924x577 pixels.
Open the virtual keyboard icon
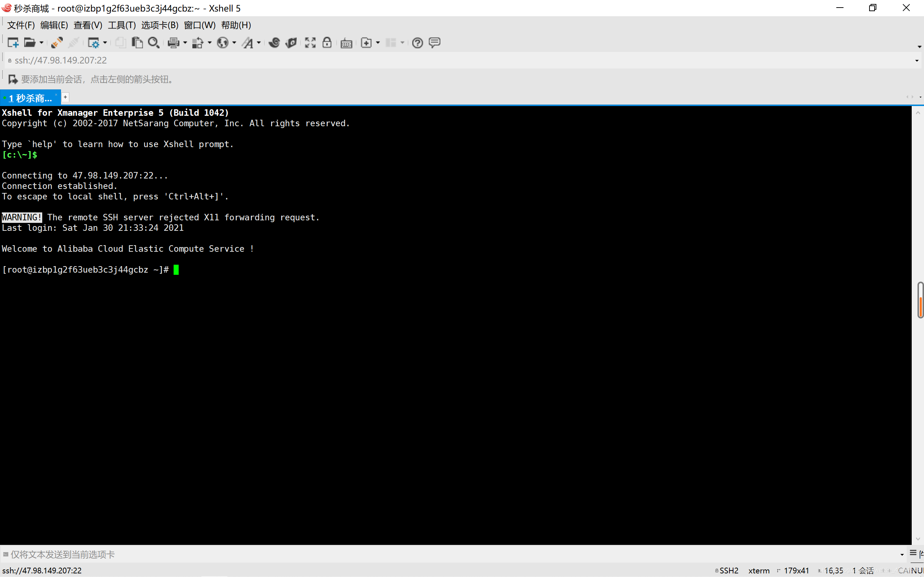[346, 43]
